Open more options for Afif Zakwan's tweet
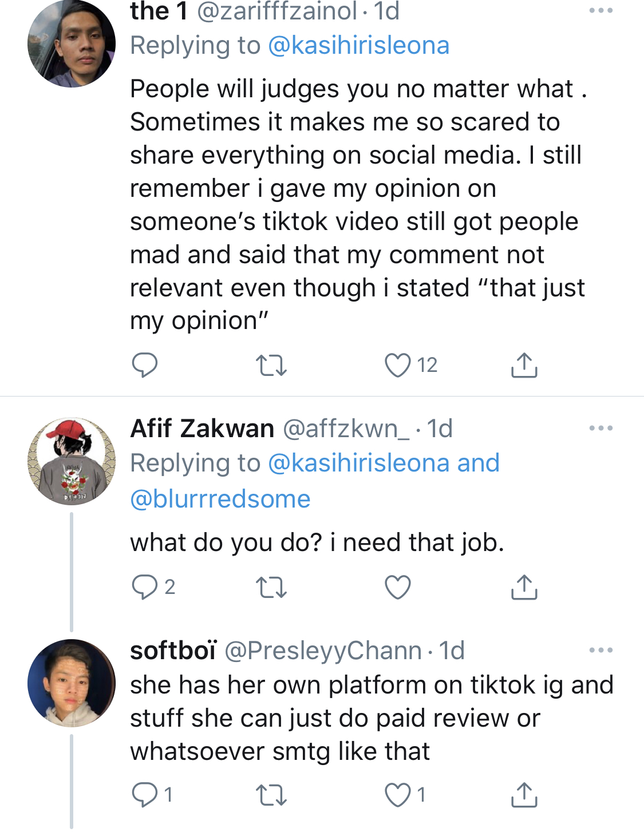Screen dimensions: 644x840 (x=601, y=428)
